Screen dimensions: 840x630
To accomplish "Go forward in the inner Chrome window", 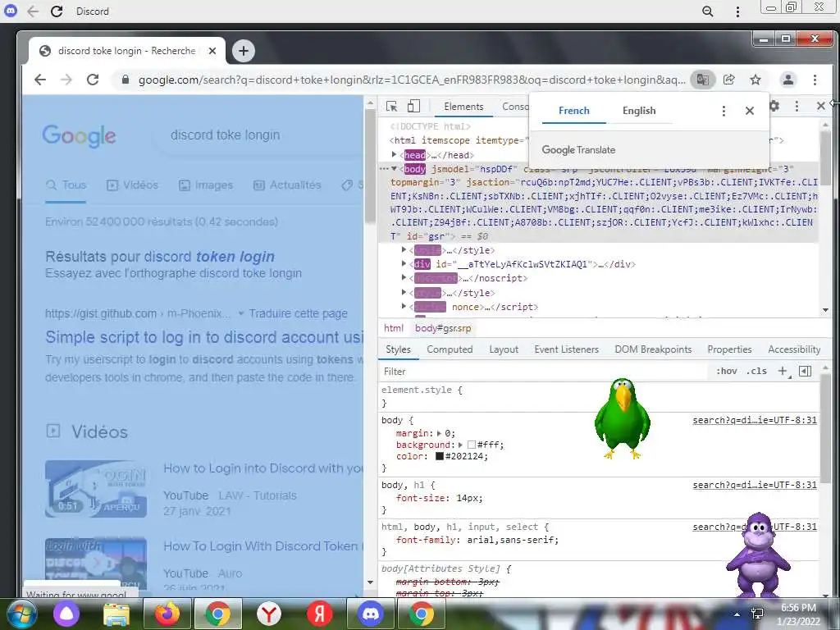I will click(x=66, y=80).
